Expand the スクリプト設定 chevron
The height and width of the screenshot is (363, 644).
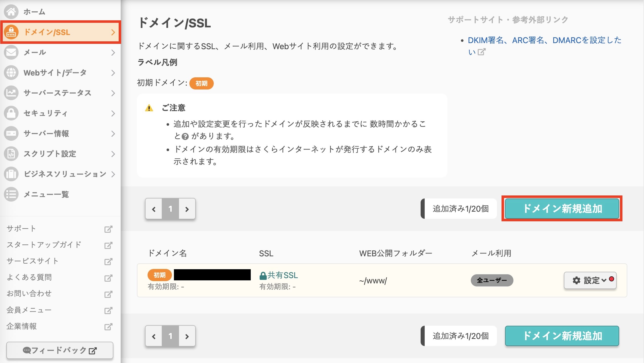coord(113,154)
